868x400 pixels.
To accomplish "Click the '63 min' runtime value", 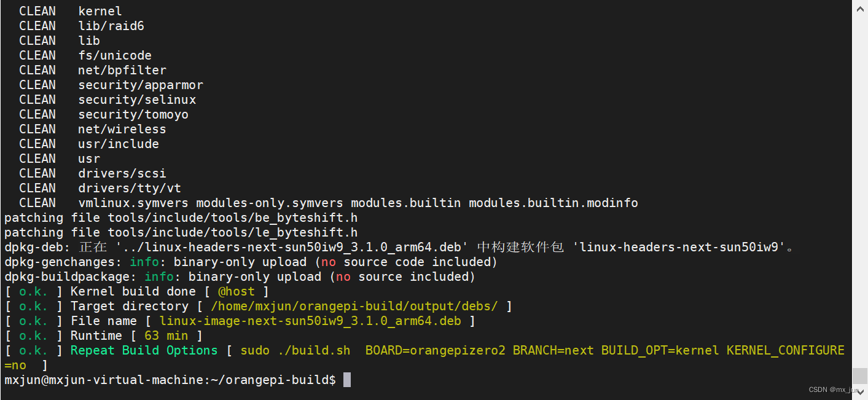I will [166, 335].
